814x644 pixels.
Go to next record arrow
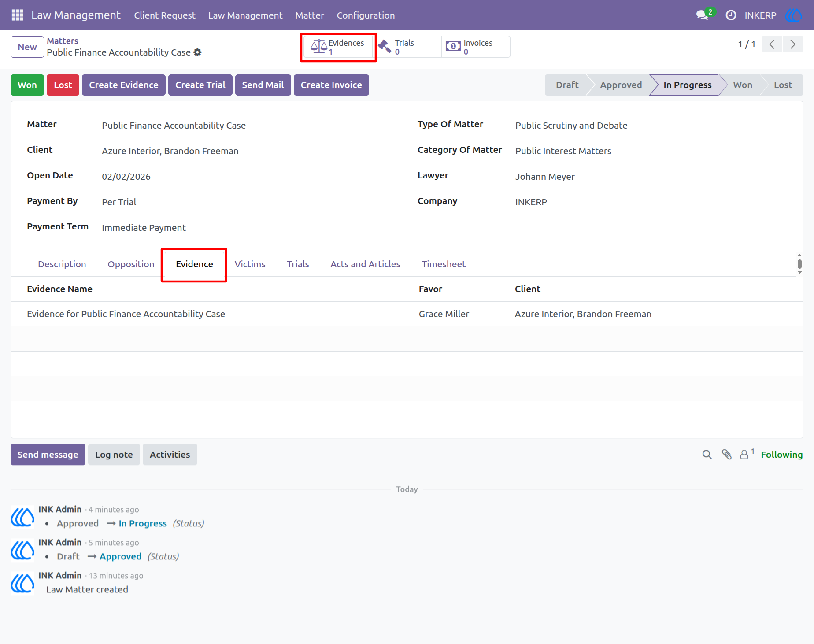coord(793,44)
